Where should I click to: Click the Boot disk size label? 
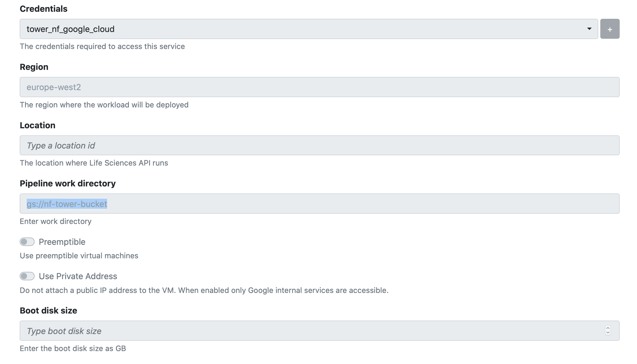pyautogui.click(x=48, y=311)
